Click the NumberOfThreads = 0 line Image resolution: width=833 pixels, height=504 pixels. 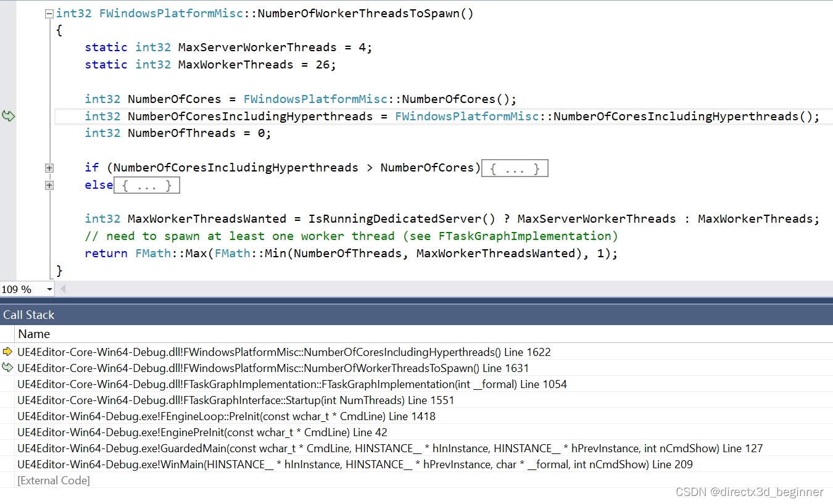pos(178,133)
